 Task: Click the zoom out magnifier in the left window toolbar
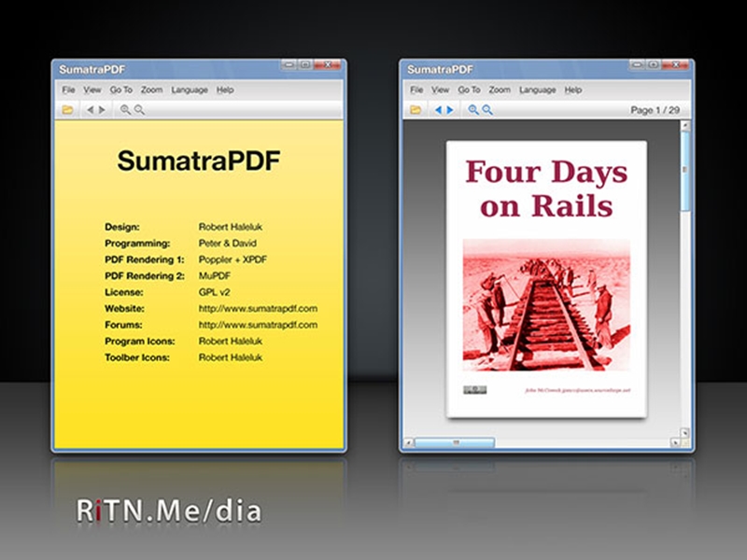[139, 110]
